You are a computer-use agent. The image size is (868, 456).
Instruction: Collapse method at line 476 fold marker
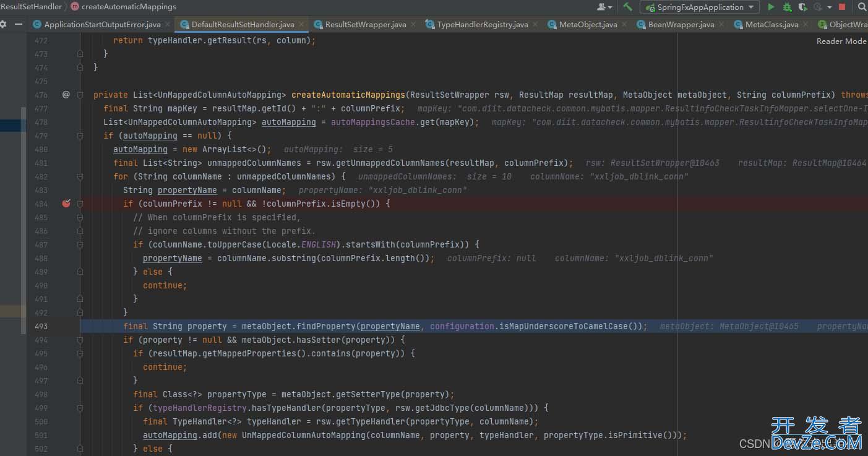(80, 95)
